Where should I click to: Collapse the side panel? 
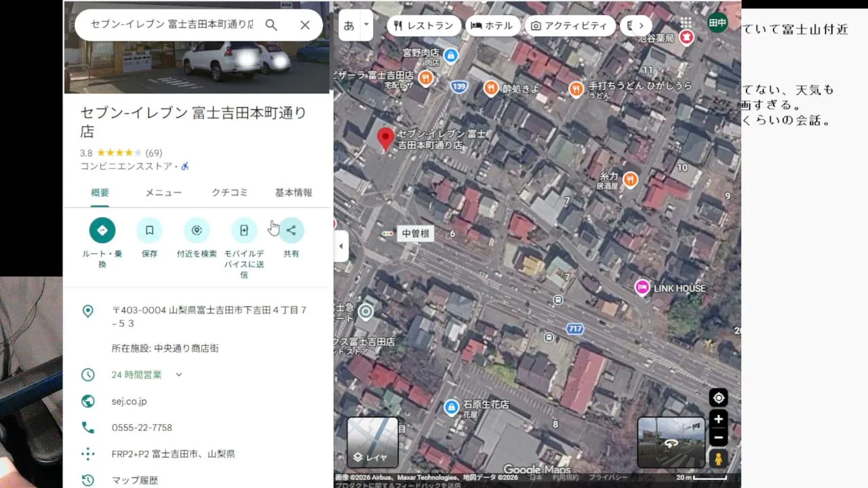(x=341, y=246)
